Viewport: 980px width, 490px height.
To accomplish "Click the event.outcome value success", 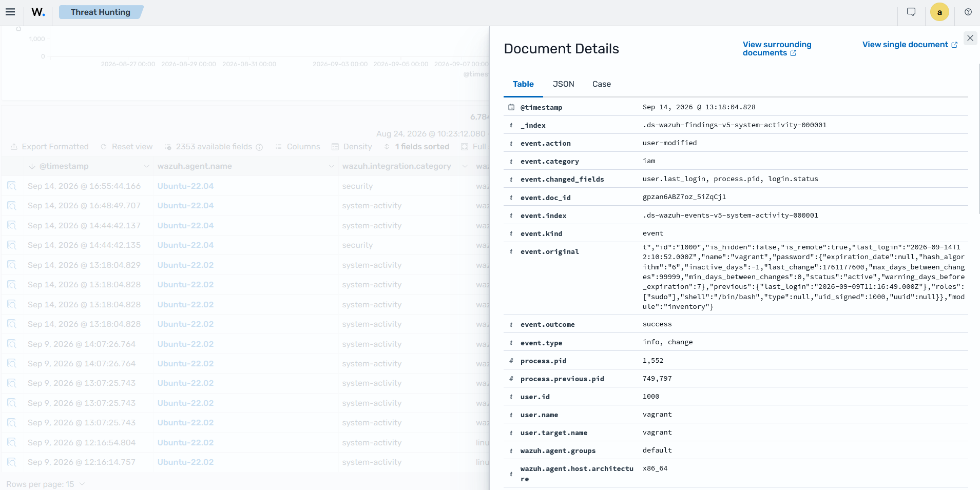I will tap(657, 324).
